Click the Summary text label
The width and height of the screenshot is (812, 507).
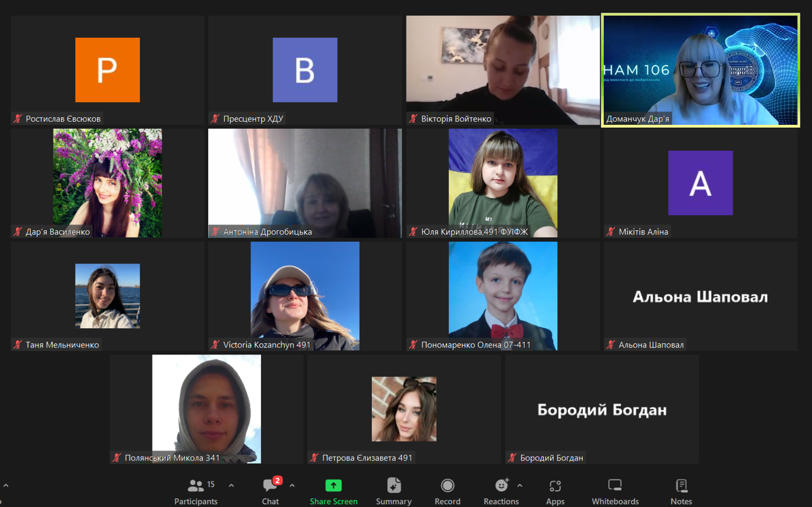[x=394, y=501]
